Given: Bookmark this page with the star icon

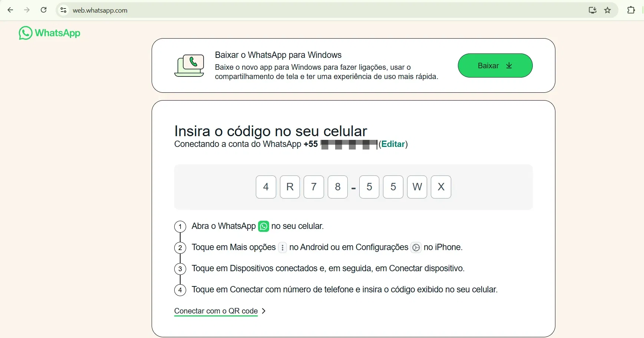Looking at the screenshot, I should (607, 10).
